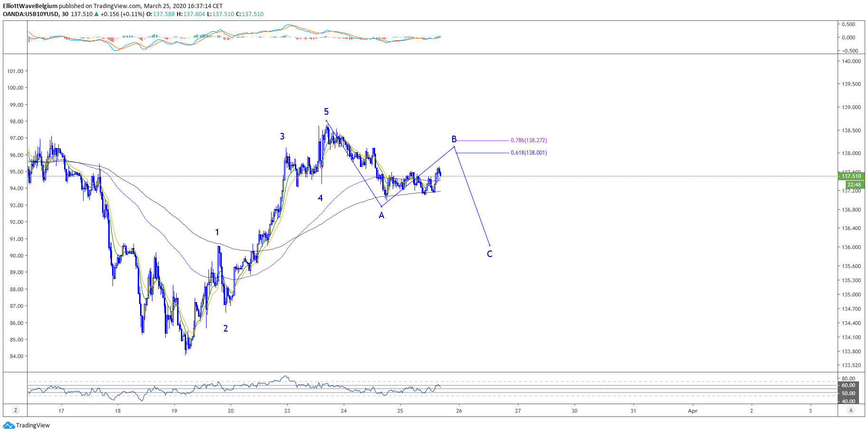The height and width of the screenshot is (434, 868).
Task: Select the wave 4 label on the chart
Action: click(x=321, y=198)
